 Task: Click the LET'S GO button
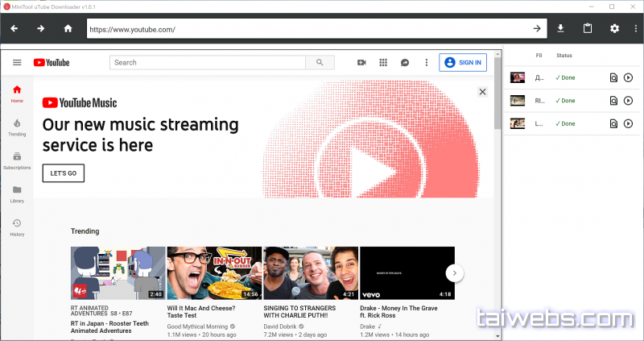(63, 173)
